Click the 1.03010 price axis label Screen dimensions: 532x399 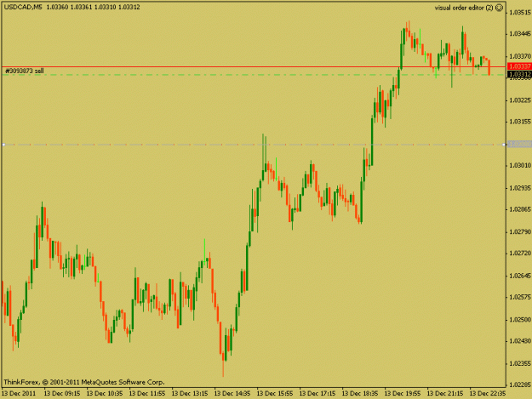click(520, 165)
